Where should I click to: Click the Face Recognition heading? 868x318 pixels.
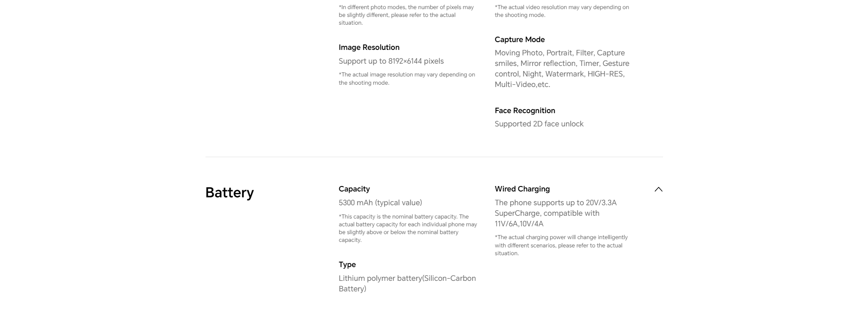point(525,110)
